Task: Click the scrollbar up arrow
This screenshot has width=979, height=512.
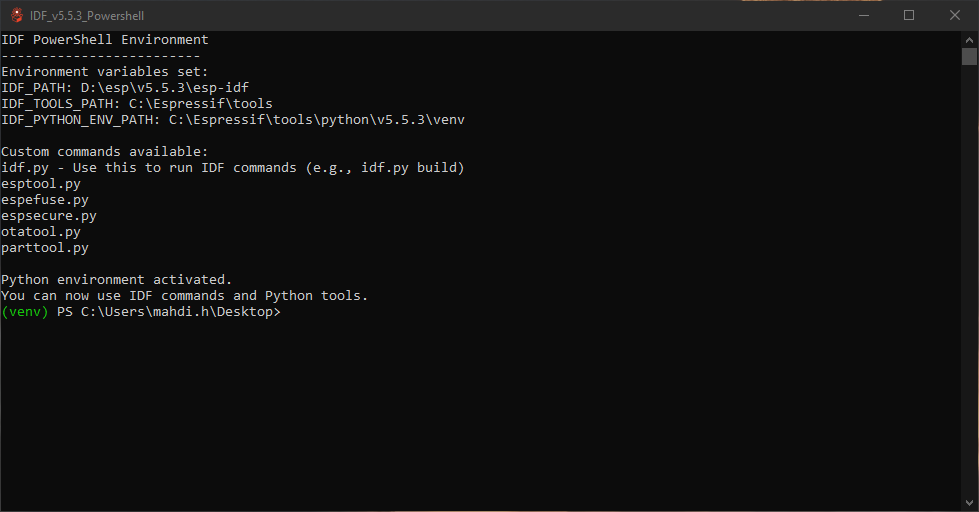Action: 969,39
